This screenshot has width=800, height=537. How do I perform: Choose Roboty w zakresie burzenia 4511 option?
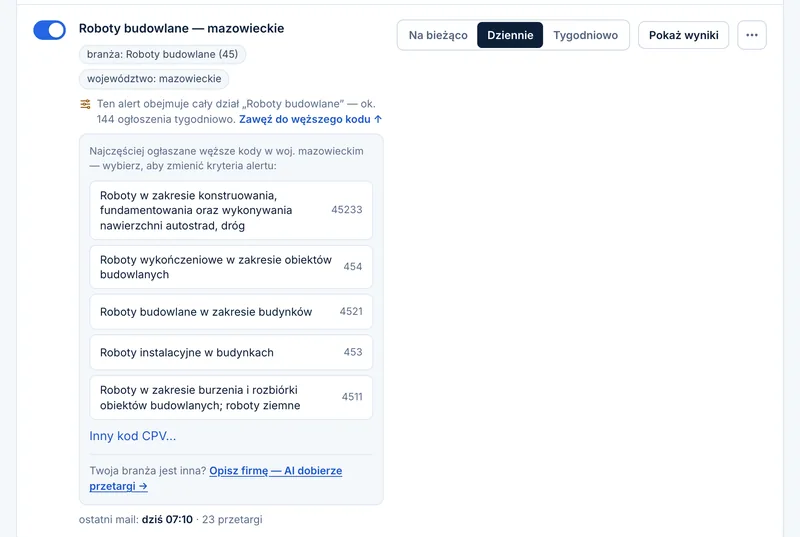point(231,397)
